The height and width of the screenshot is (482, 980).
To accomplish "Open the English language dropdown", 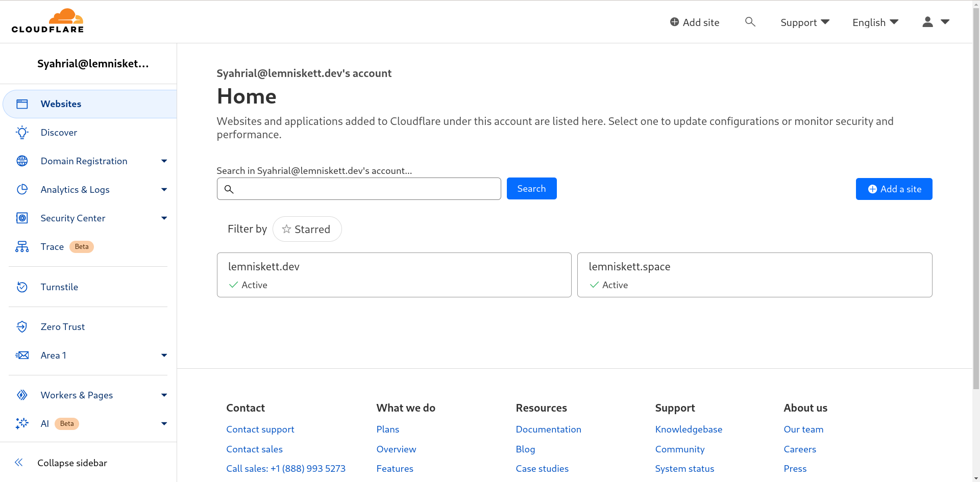I will (x=875, y=22).
